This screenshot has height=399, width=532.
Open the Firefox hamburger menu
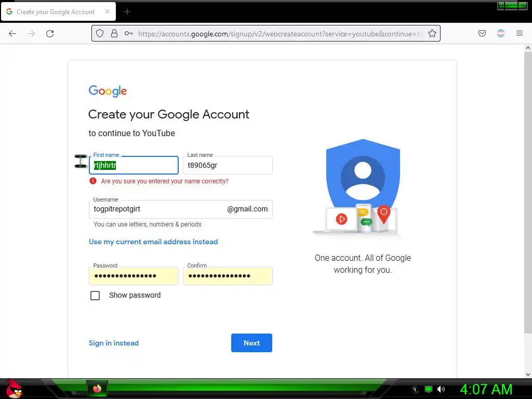click(x=520, y=33)
